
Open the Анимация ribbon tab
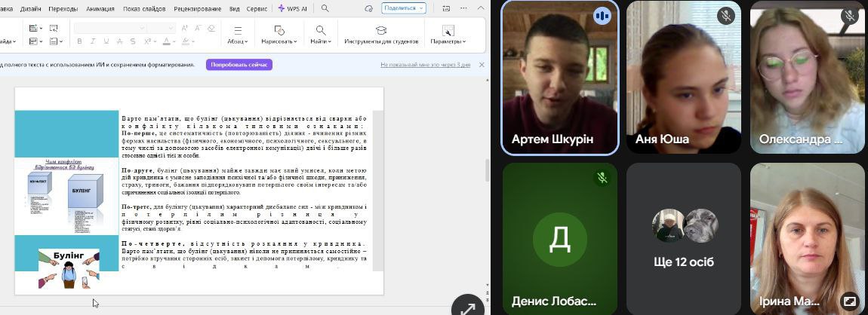point(100,9)
